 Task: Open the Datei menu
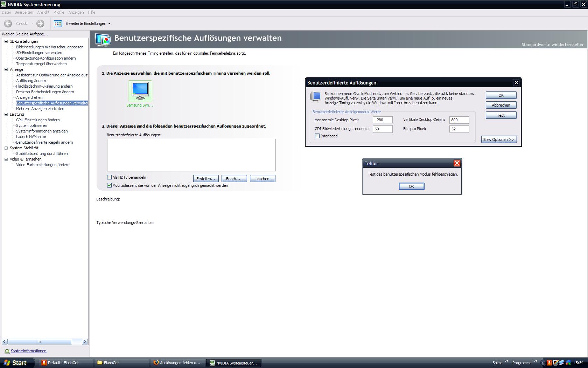(6, 12)
